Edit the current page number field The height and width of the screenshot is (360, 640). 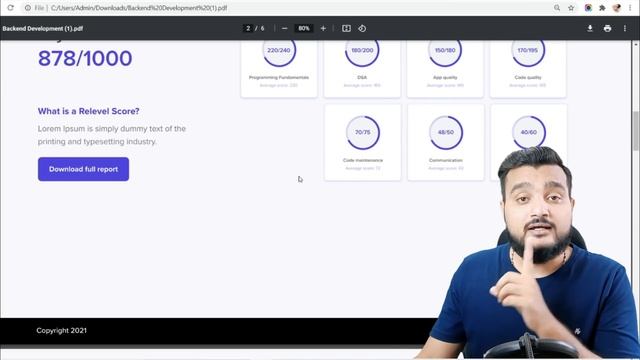(248, 28)
